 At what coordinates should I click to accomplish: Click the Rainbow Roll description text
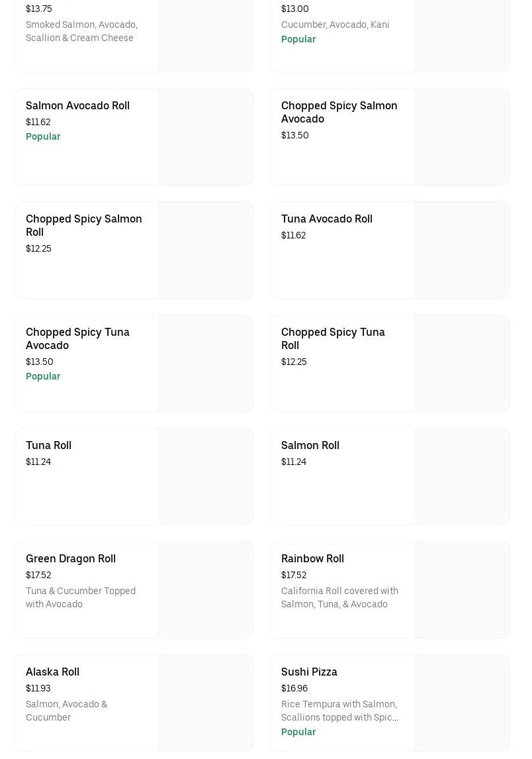tap(339, 597)
